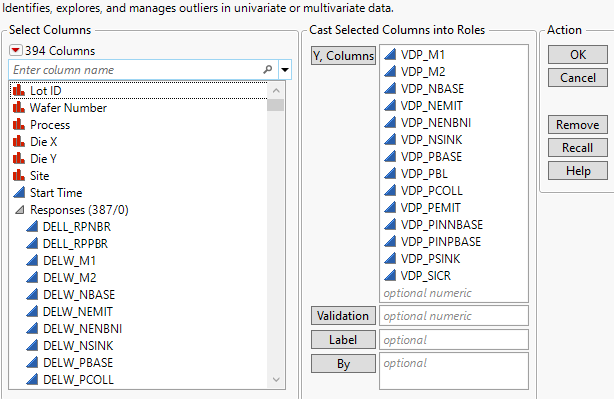Select DELW_NENBNI in the column list

[x=138, y=329]
